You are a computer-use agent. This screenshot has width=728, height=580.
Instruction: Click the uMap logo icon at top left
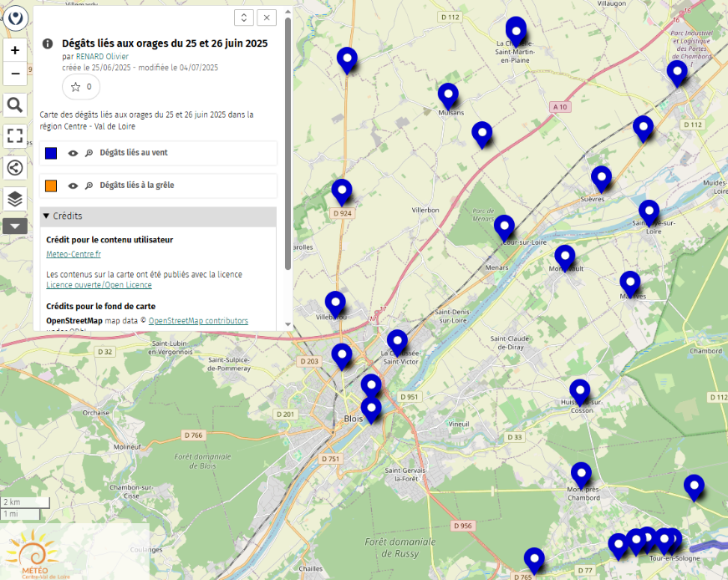[x=16, y=19]
